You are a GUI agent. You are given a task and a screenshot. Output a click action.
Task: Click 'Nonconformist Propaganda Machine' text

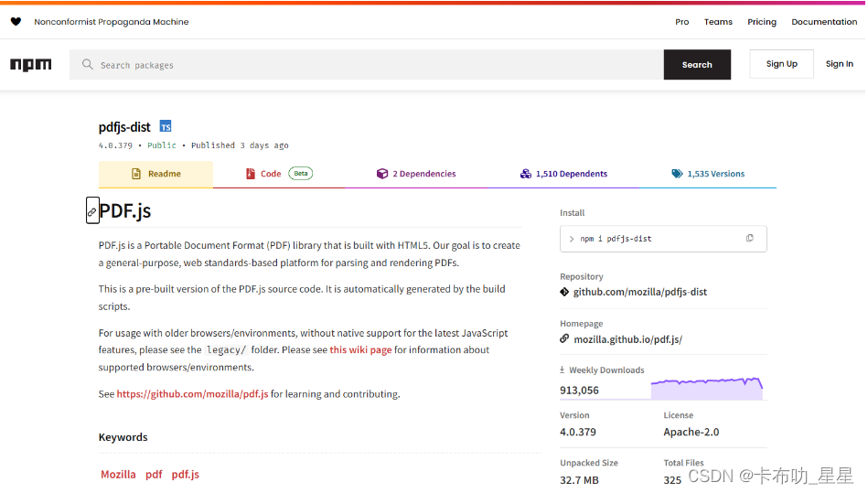(x=112, y=22)
